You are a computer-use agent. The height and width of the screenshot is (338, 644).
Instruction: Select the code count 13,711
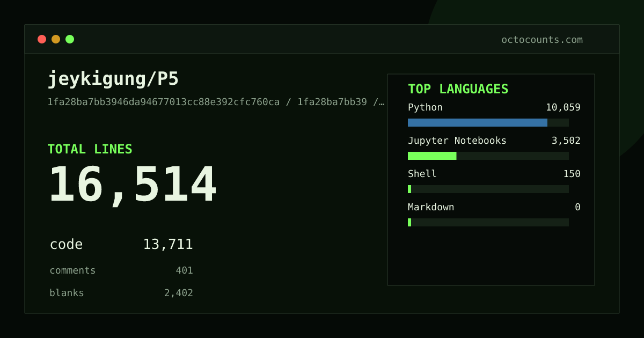click(x=168, y=245)
